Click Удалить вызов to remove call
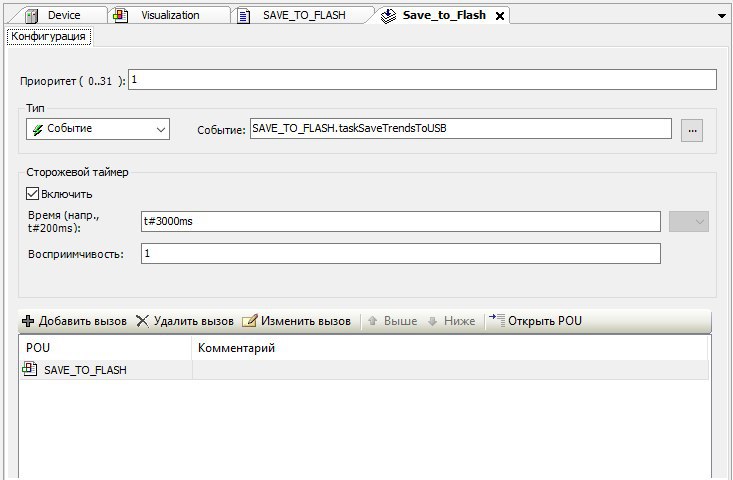Viewport: 733px width, 480px height. (185, 321)
